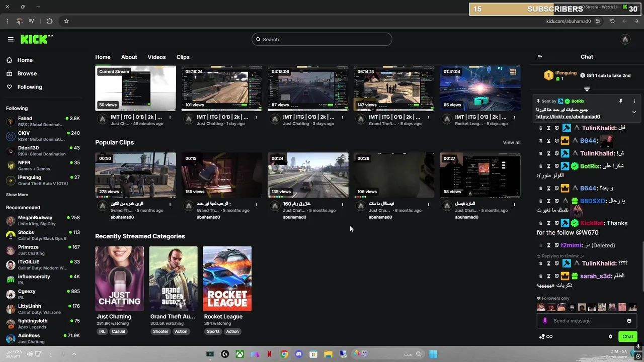Open Windows Start menu
The image size is (644, 362).
(433, 354)
